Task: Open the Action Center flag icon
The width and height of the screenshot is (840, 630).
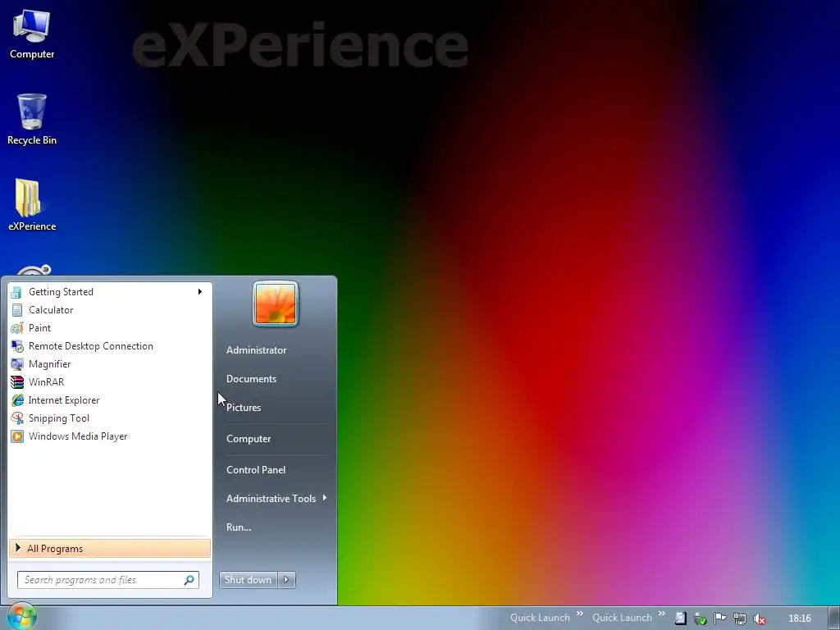Action: [719, 619]
